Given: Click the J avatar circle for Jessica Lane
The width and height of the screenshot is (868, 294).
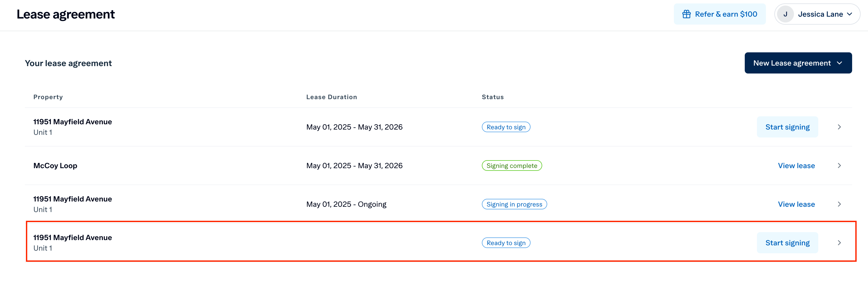Looking at the screenshot, I should point(785,14).
